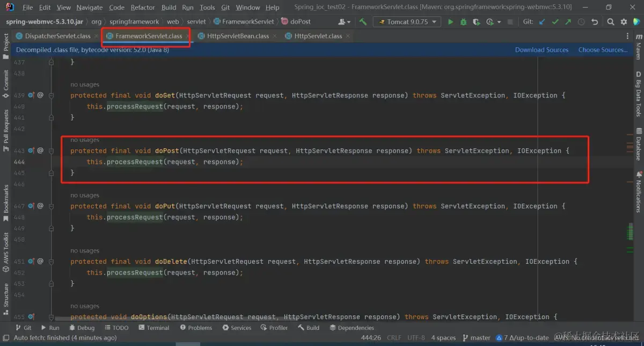Click the stop button in the run toolbar
This screenshot has height=346, width=644.
point(510,21)
